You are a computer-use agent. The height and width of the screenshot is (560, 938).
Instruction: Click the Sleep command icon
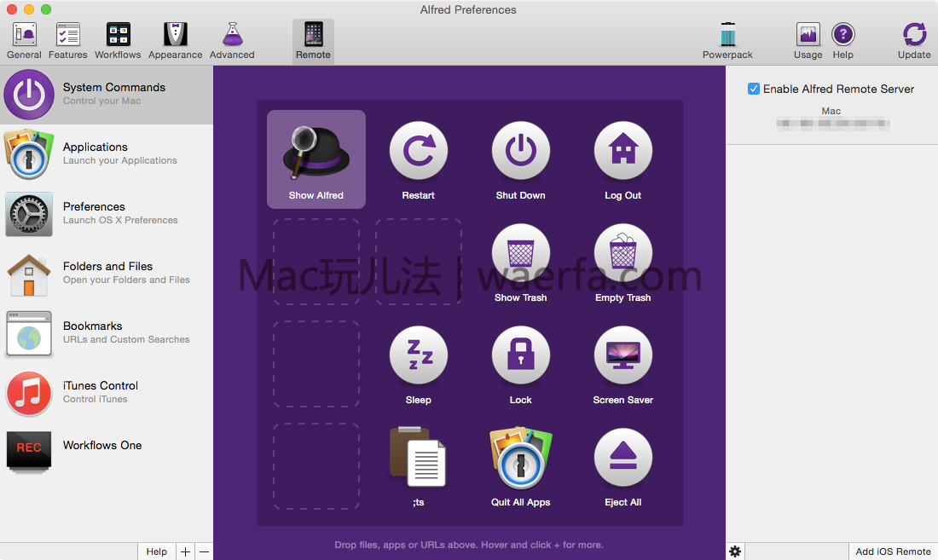point(418,356)
